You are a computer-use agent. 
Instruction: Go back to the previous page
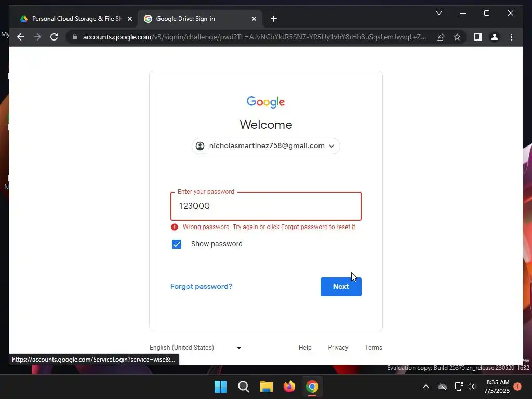tap(21, 37)
